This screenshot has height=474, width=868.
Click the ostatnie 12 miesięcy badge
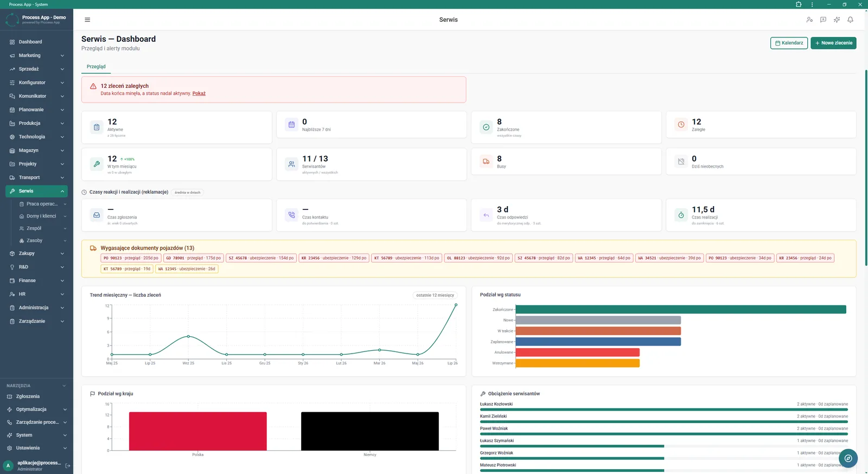(435, 295)
